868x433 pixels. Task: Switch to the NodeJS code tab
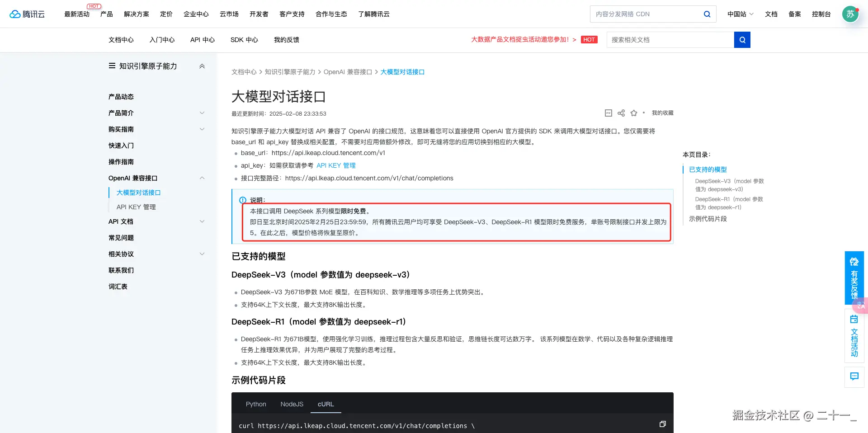[x=292, y=404]
